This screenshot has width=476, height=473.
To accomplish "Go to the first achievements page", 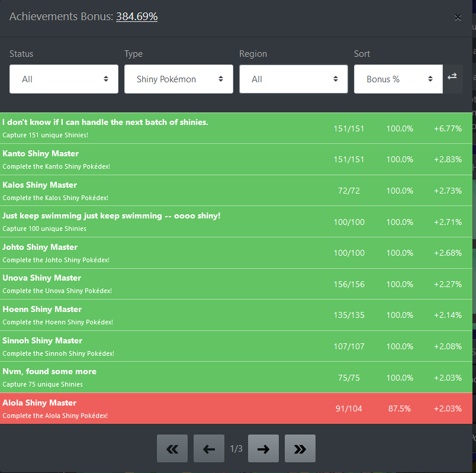I will coord(172,449).
